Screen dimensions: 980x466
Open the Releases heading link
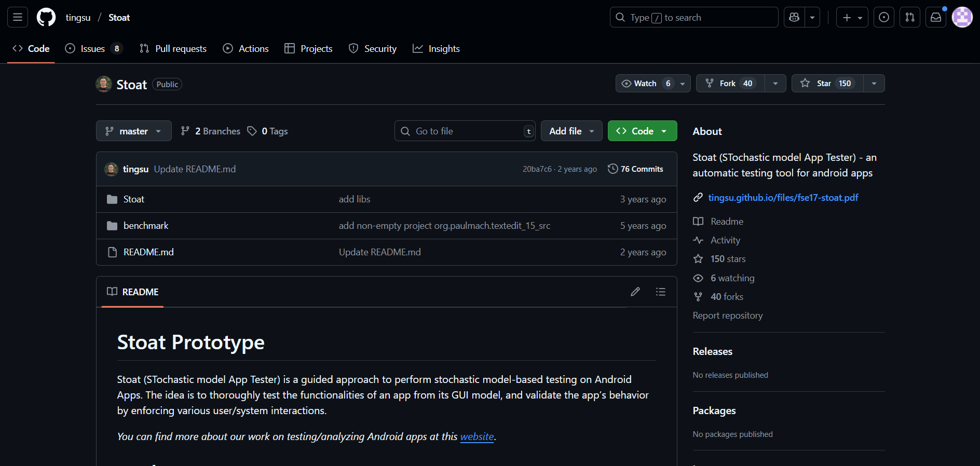[x=713, y=351]
